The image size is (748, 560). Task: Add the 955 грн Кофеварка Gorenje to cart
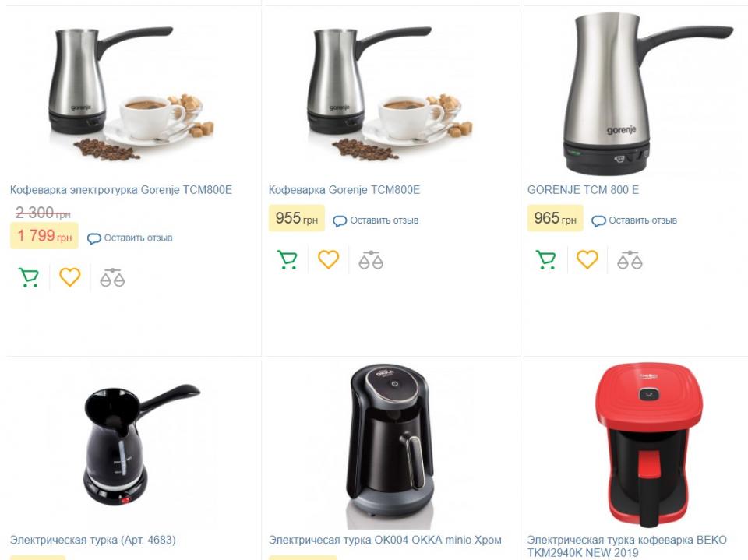point(288,260)
